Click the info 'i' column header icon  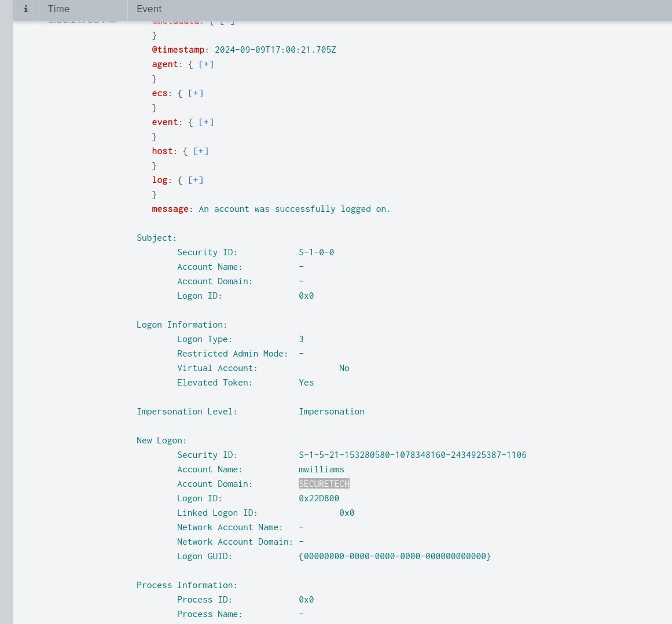point(25,9)
